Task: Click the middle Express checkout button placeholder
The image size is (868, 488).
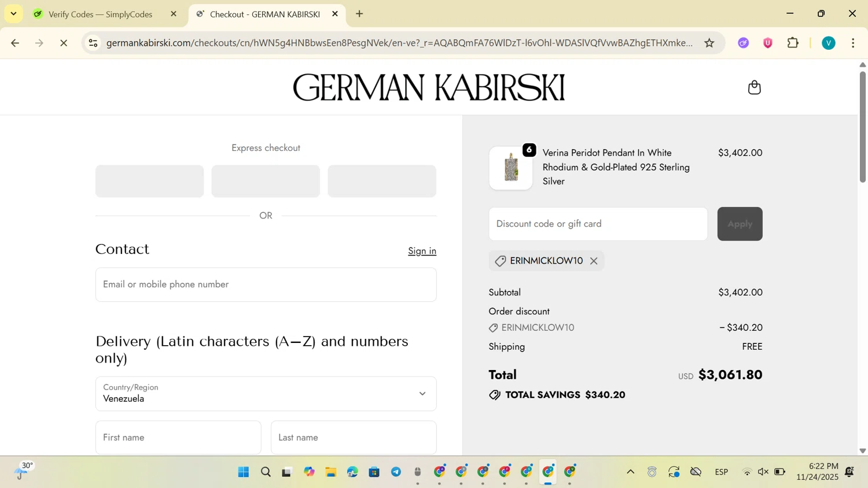Action: coord(266,181)
